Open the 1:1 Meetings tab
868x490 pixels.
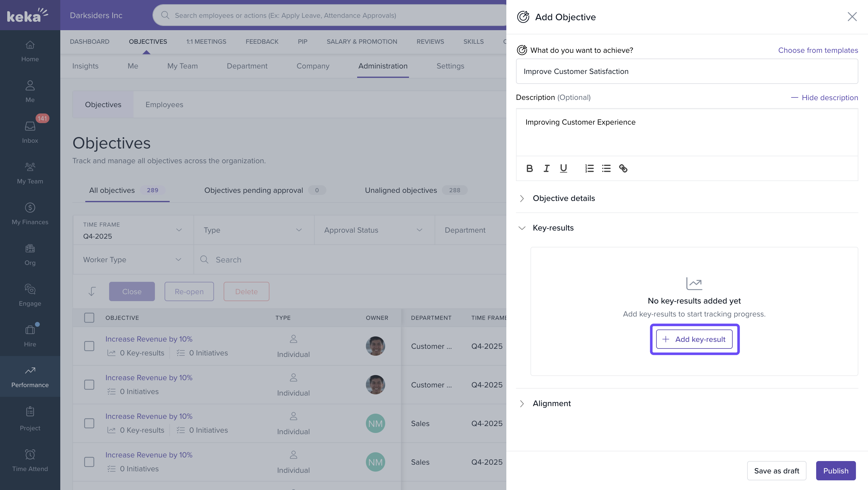[x=206, y=41]
